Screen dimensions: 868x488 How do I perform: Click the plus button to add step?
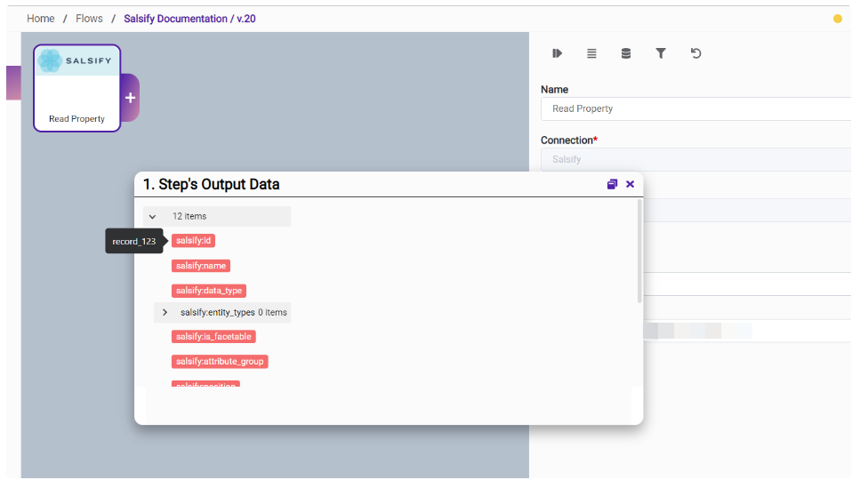click(x=130, y=98)
